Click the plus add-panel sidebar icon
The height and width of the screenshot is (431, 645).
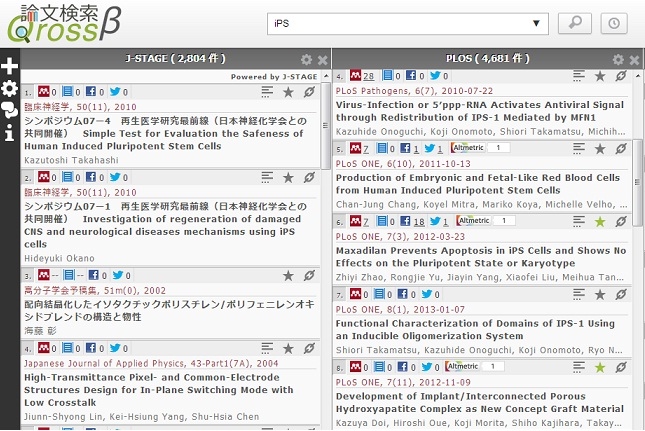(x=9, y=66)
